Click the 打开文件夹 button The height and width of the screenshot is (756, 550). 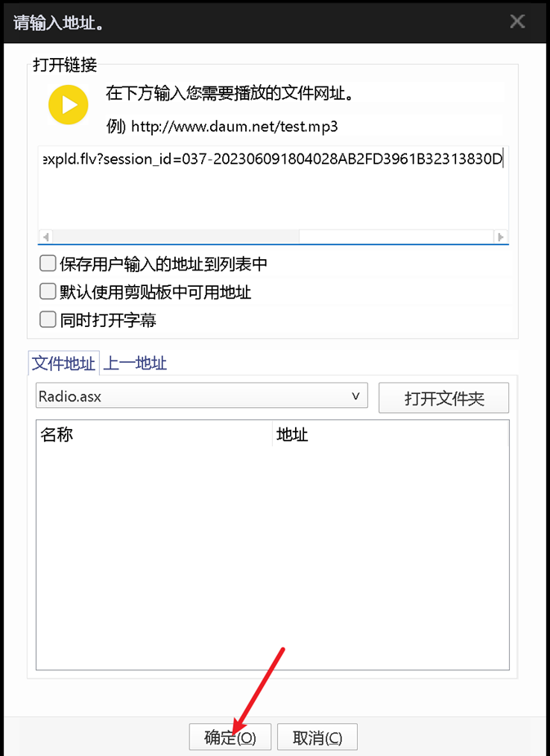(x=444, y=398)
